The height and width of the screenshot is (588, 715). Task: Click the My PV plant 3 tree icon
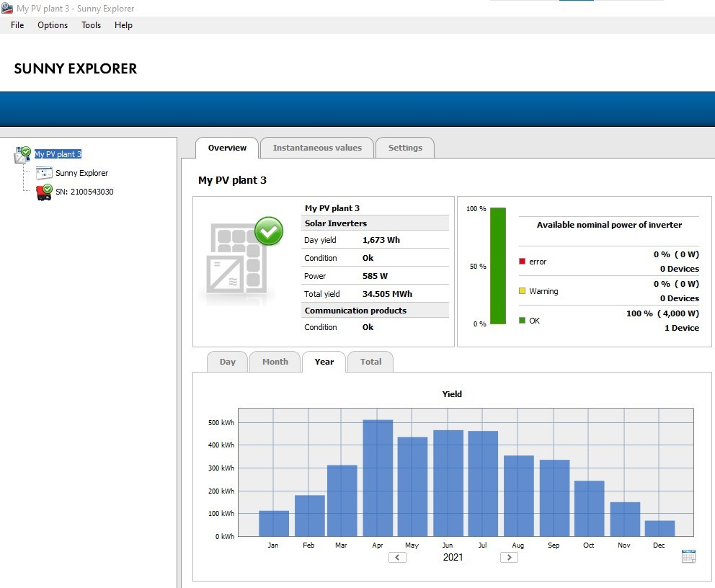pyautogui.click(x=22, y=154)
